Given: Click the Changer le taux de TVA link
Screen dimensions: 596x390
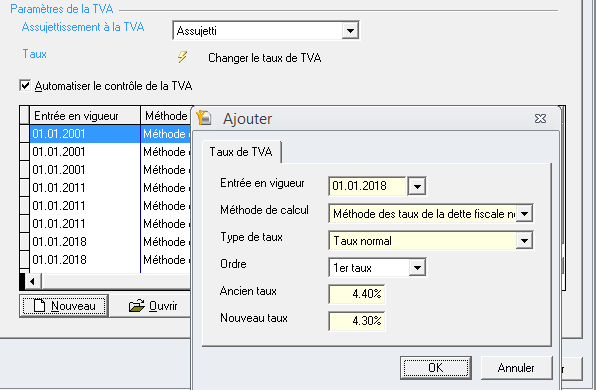Looking at the screenshot, I should point(265,58).
